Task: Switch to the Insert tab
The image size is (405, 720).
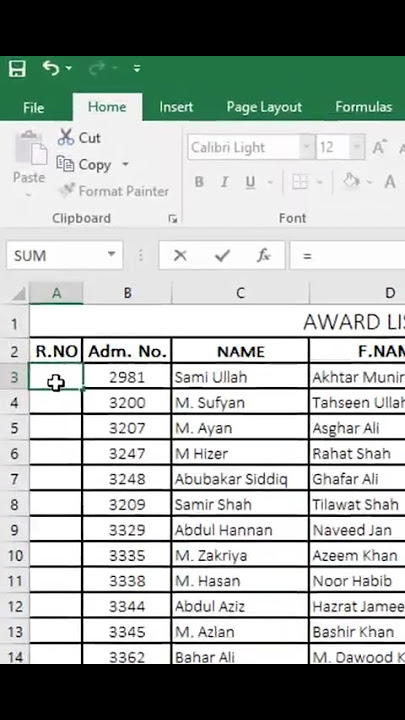Action: (176, 107)
